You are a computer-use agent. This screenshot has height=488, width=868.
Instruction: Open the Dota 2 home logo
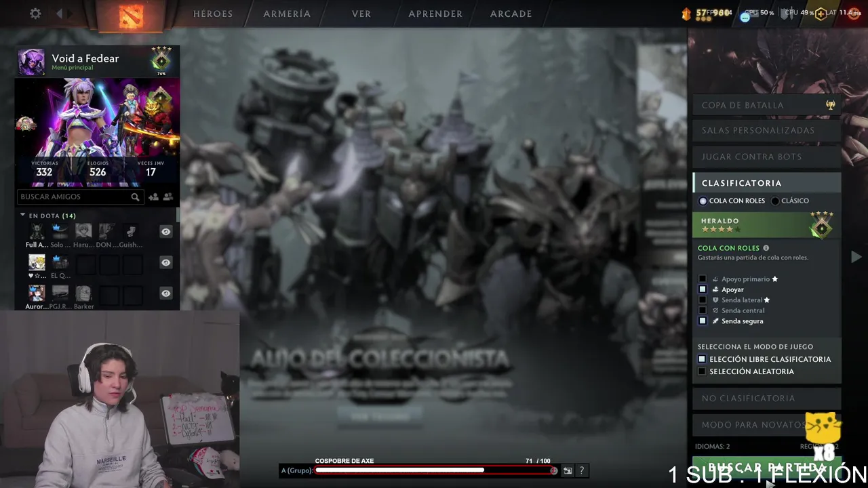click(131, 15)
